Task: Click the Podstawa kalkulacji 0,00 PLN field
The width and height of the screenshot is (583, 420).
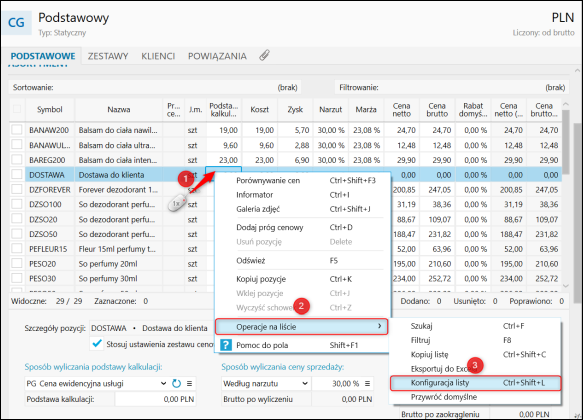Action: [x=155, y=399]
